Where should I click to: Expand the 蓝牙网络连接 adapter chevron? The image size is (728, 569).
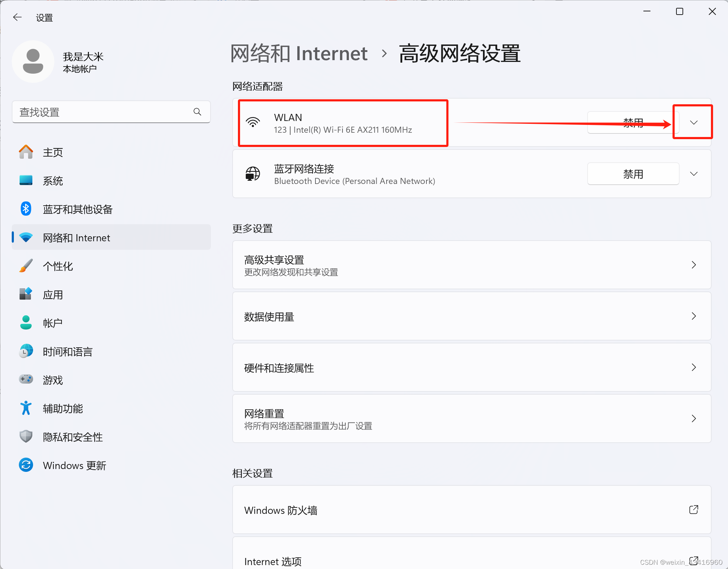[x=694, y=174]
